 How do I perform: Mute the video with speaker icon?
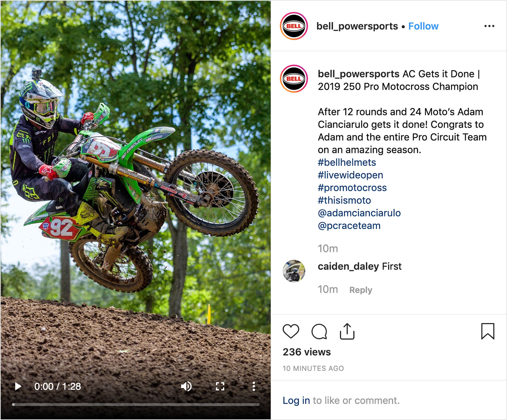(186, 386)
